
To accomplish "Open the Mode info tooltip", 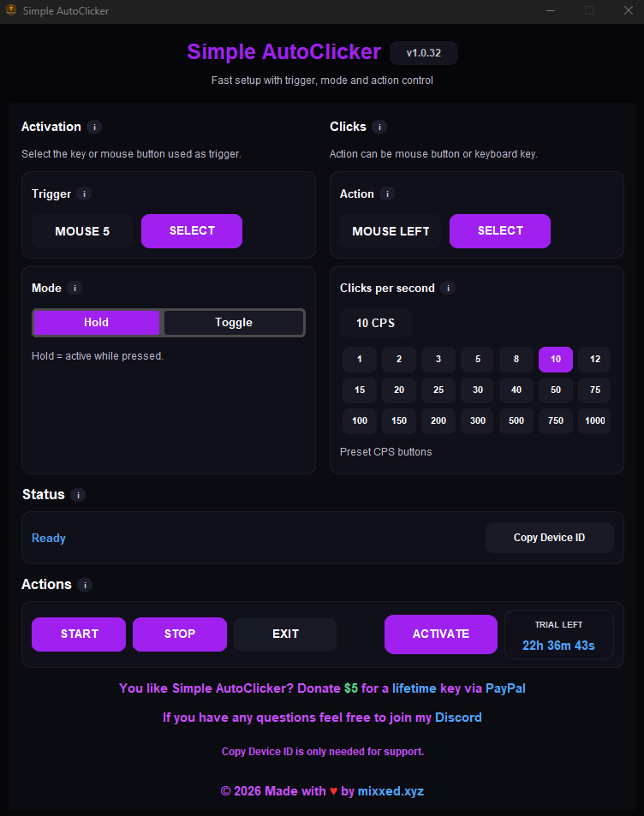I will click(75, 289).
